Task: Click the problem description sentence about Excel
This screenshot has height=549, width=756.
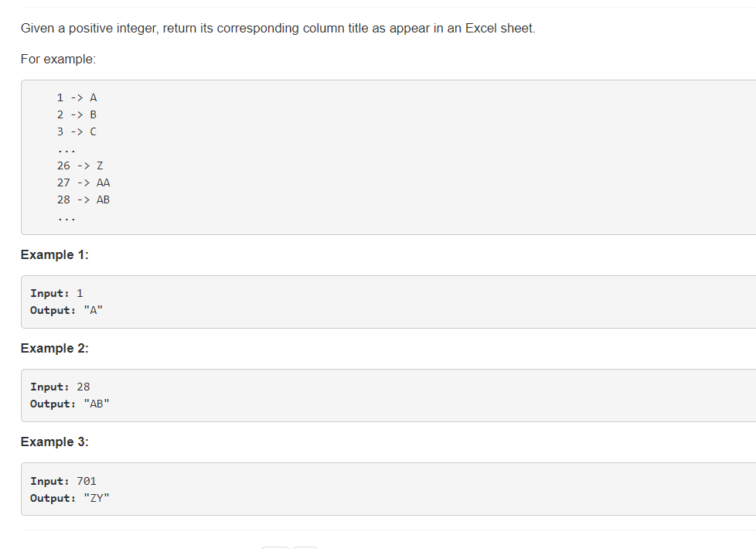Action: [278, 29]
